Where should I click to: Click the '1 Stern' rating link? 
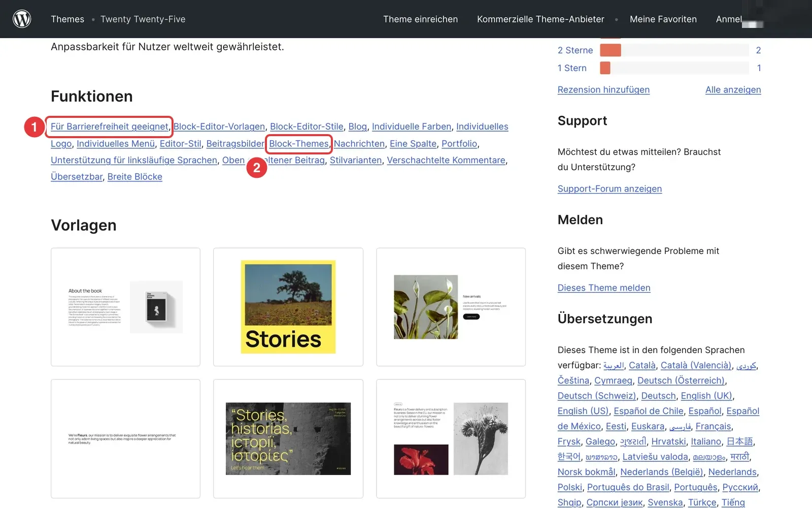572,68
